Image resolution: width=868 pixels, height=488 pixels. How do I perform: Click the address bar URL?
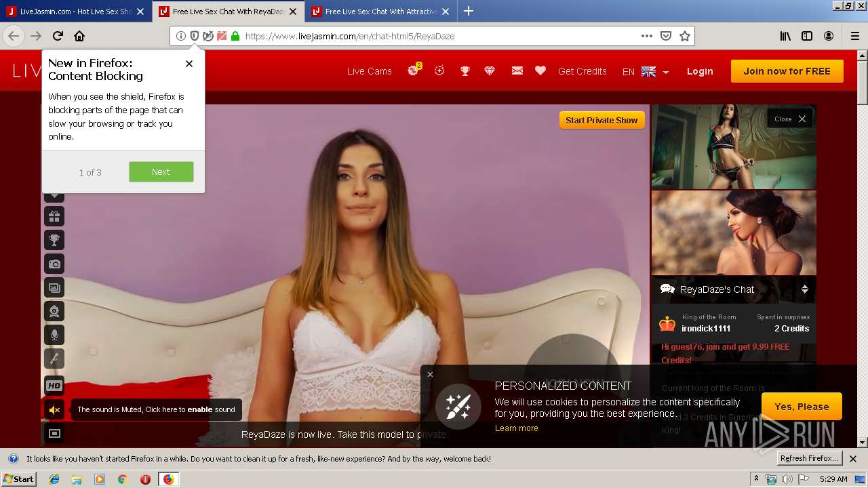(350, 37)
